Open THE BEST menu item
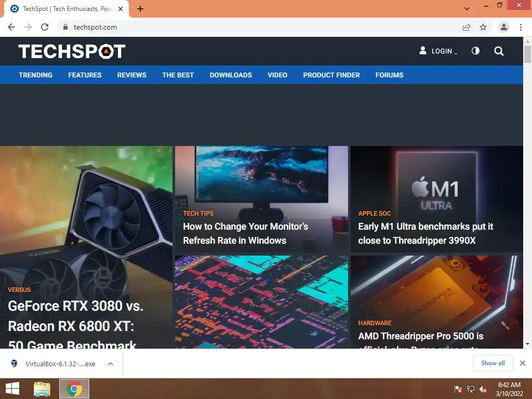Viewport: 532px width, 399px height. (178, 75)
